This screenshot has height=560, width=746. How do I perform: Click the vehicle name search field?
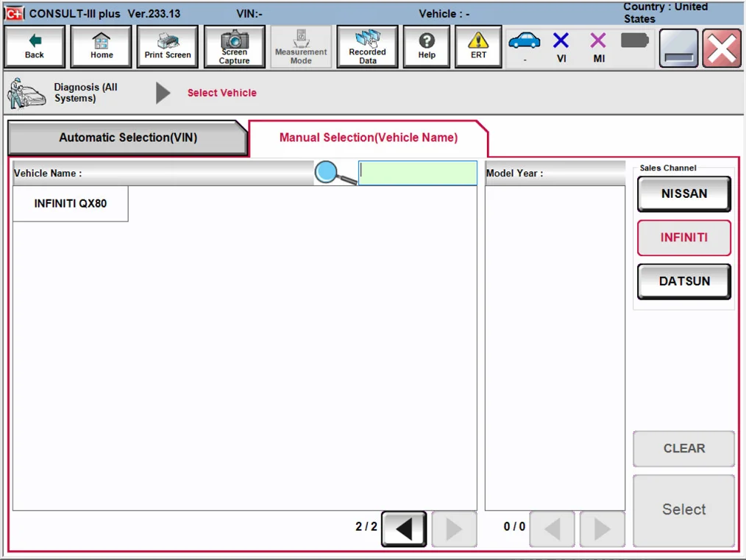[417, 174]
